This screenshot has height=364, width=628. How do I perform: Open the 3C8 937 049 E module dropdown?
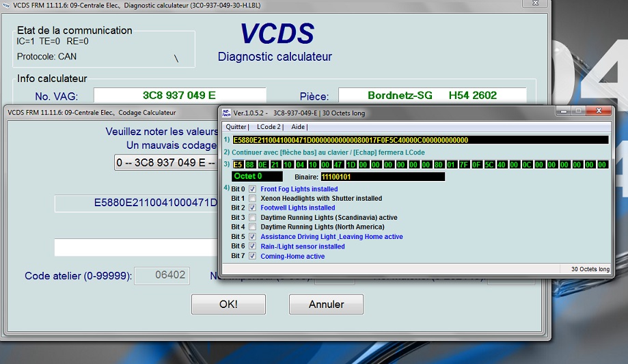tap(165, 163)
